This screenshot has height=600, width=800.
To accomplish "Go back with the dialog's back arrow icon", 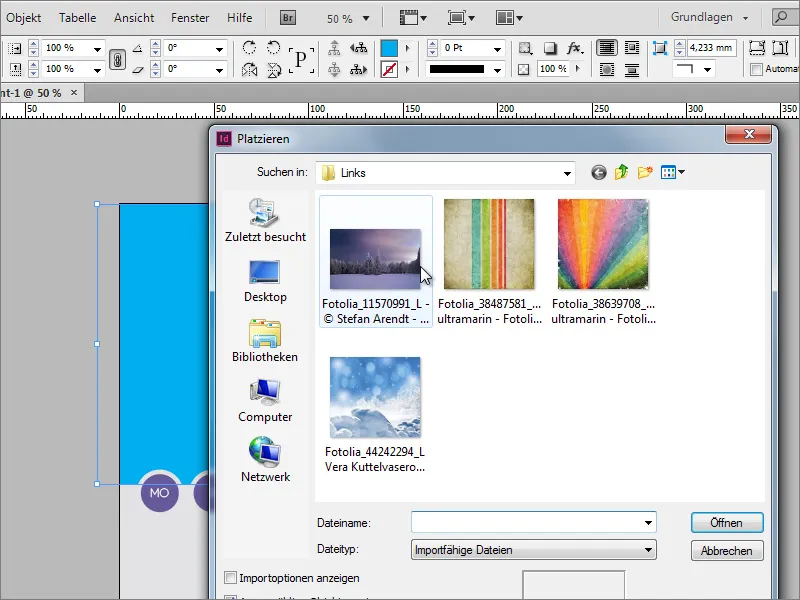I will [599, 173].
